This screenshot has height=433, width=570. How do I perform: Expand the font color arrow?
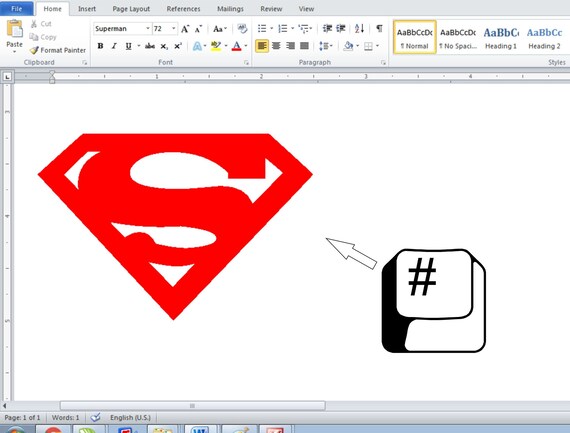tap(246, 46)
